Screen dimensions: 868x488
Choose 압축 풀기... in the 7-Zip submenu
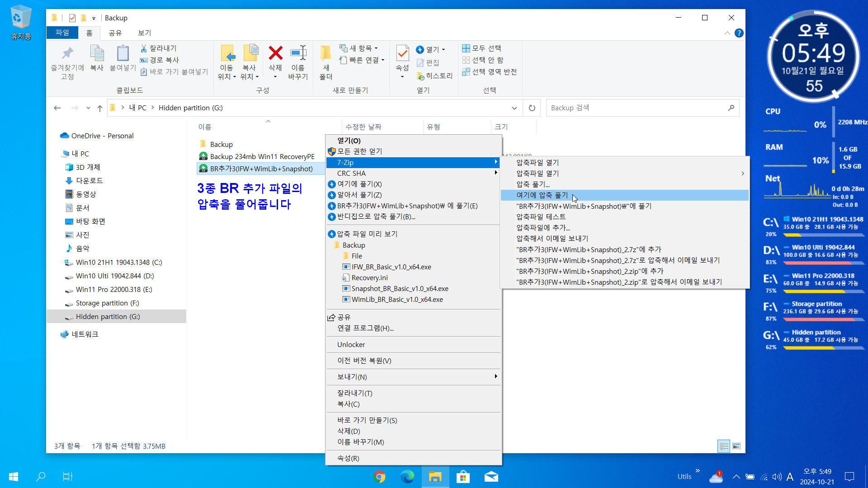click(624, 184)
